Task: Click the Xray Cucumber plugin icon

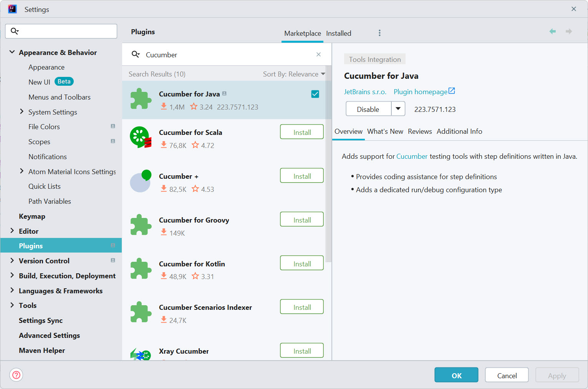Action: 141,354
